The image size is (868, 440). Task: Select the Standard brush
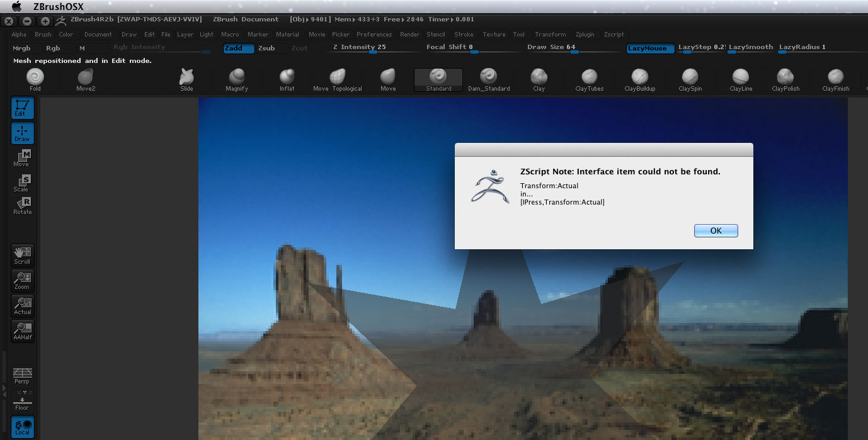[x=438, y=80]
